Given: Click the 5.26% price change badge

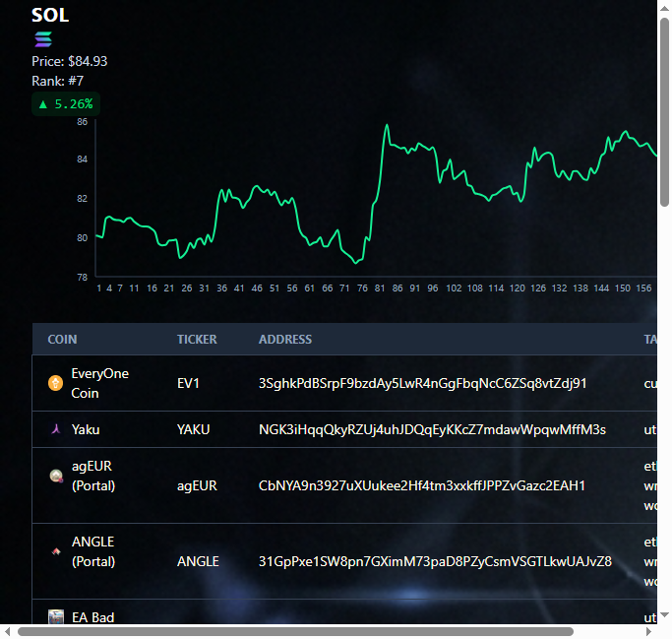Looking at the screenshot, I should pyautogui.click(x=66, y=103).
